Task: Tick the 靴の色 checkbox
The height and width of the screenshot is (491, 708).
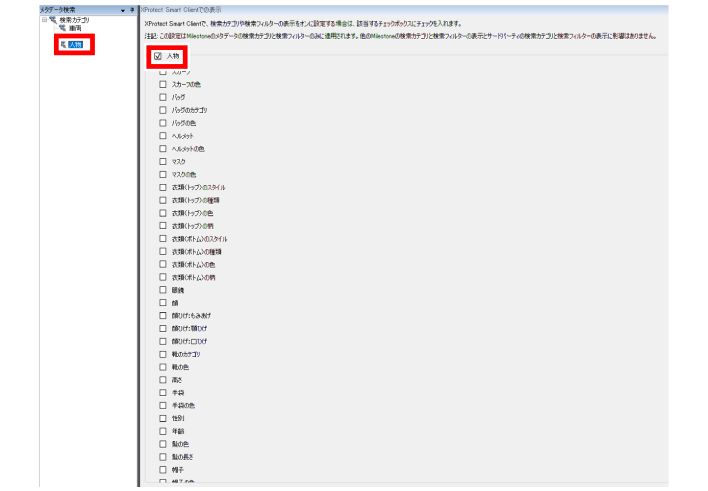Action: click(163, 367)
